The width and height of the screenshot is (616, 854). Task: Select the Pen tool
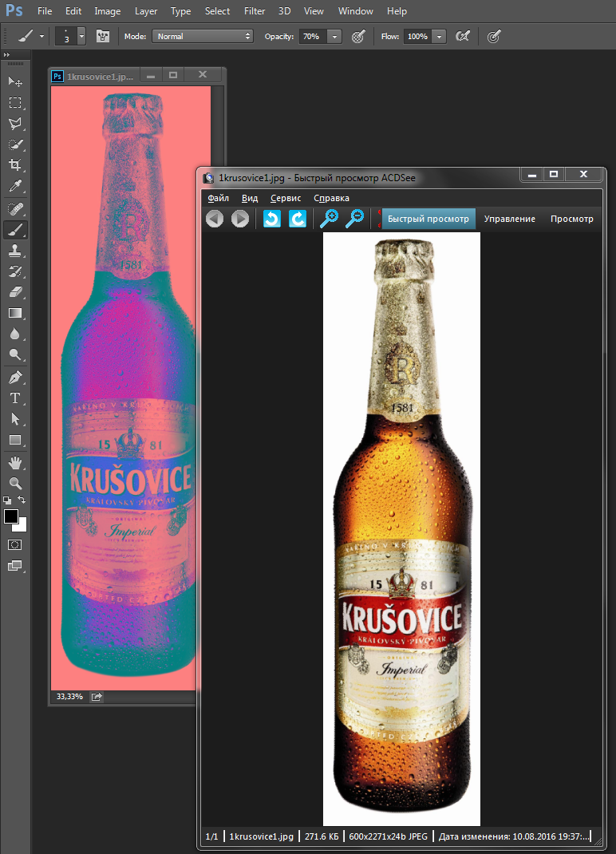coord(15,377)
